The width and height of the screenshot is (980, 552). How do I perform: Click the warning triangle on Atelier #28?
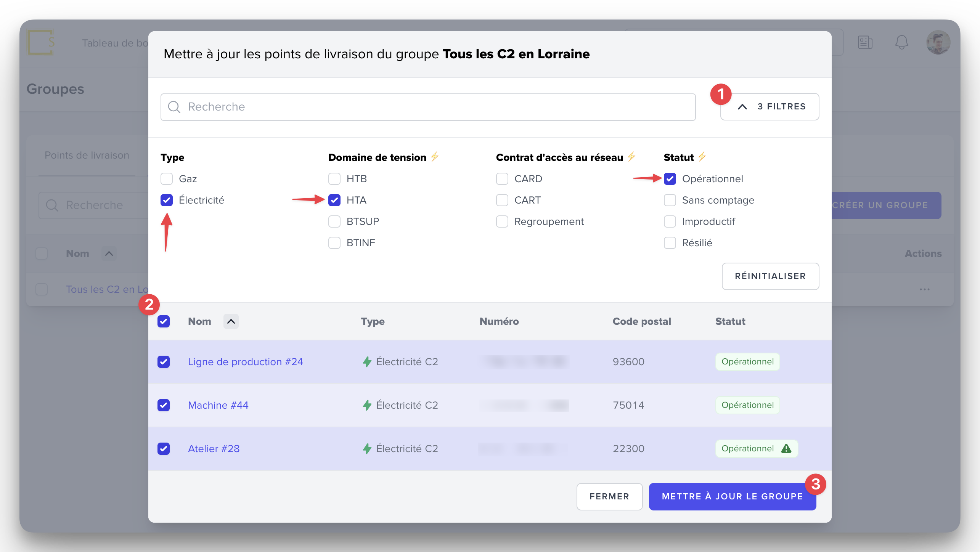pyautogui.click(x=786, y=449)
